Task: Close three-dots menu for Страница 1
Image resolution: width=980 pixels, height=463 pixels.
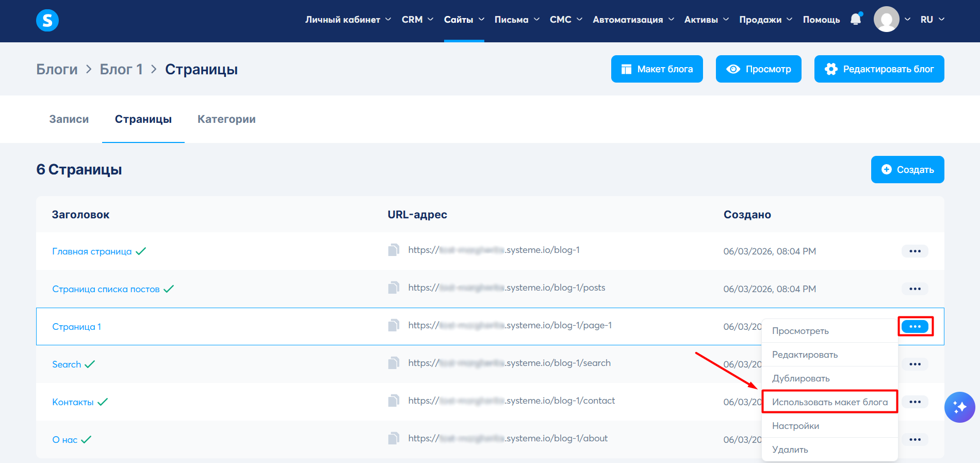Action: (x=915, y=327)
